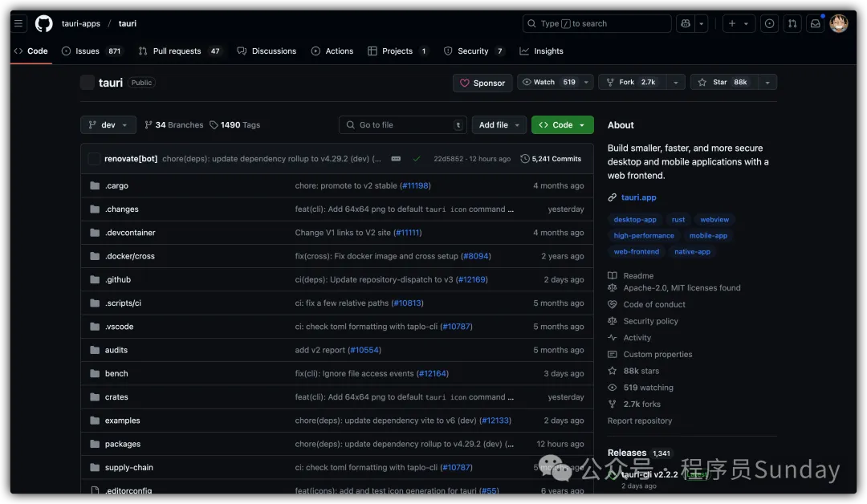Expand the Add file dropdown
The height and width of the screenshot is (504, 867).
[502, 125]
